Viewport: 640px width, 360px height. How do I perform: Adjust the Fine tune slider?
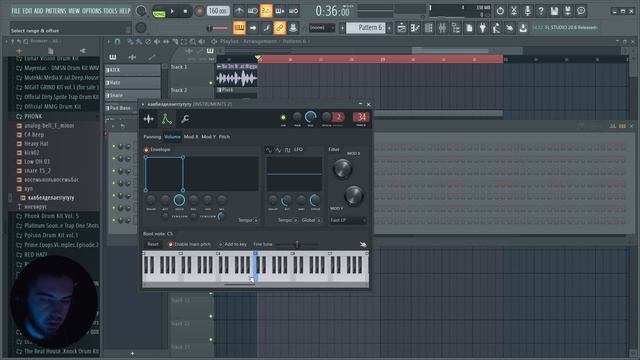click(x=297, y=244)
